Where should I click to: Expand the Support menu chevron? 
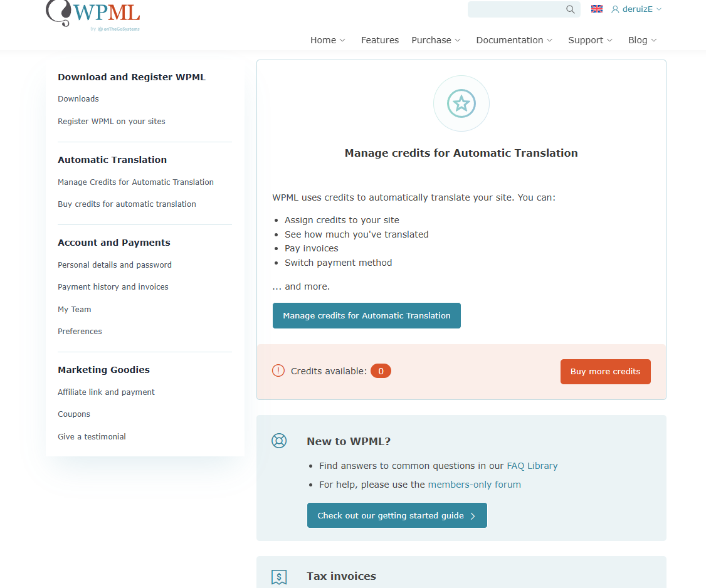609,40
